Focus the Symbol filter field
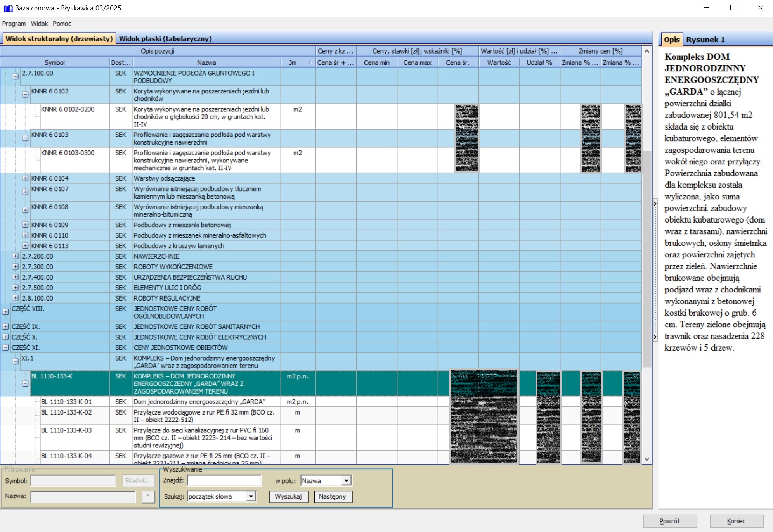The width and height of the screenshot is (773, 532). click(73, 481)
